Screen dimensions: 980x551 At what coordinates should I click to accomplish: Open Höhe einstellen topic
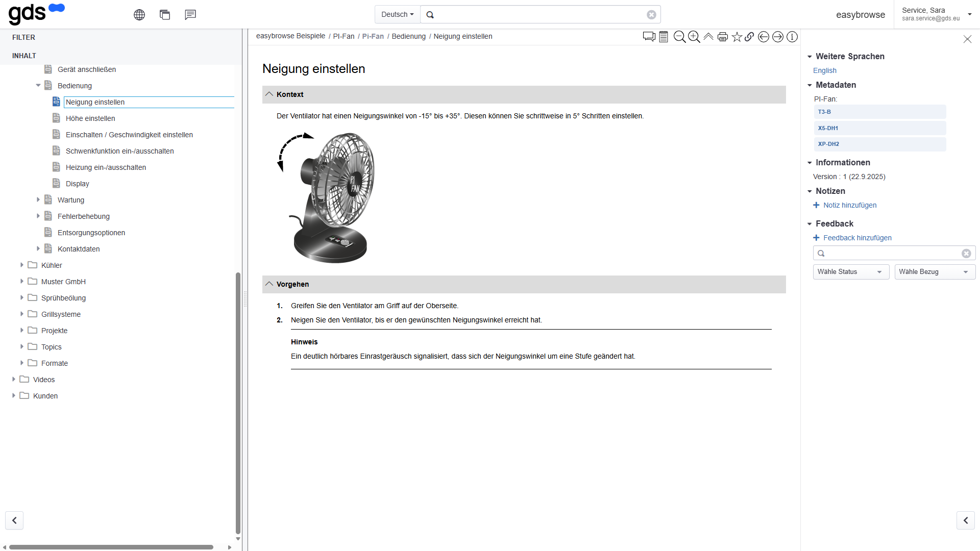pos(90,118)
